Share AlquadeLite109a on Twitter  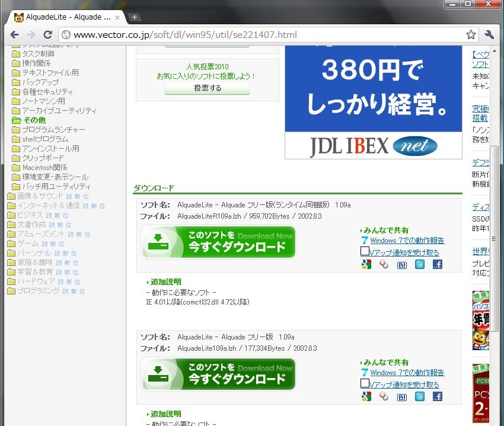coord(420,396)
